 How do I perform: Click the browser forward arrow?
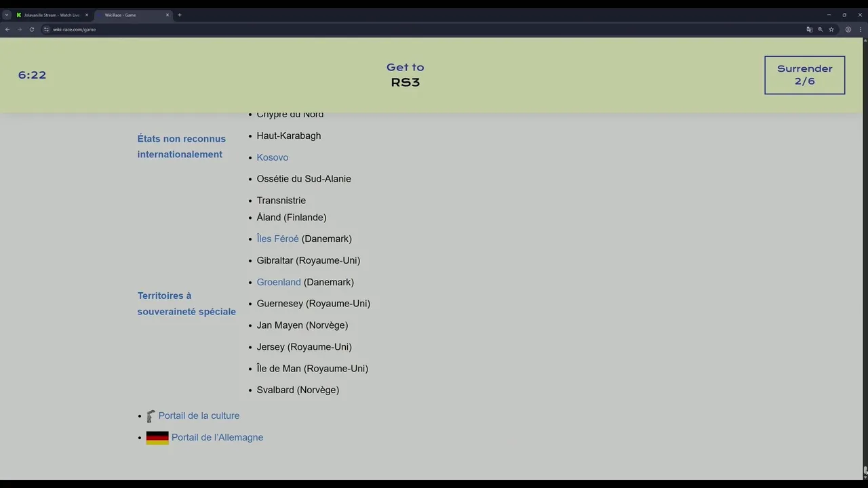pos(20,29)
